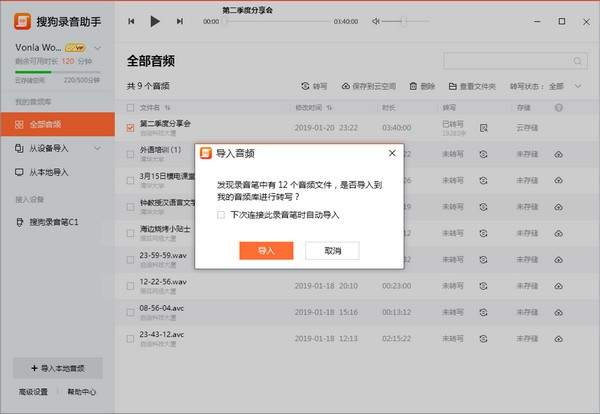This screenshot has width=600, height=414.
Task: Expand the Vonla Wo... account dropdown
Action: pyautogui.click(x=98, y=48)
